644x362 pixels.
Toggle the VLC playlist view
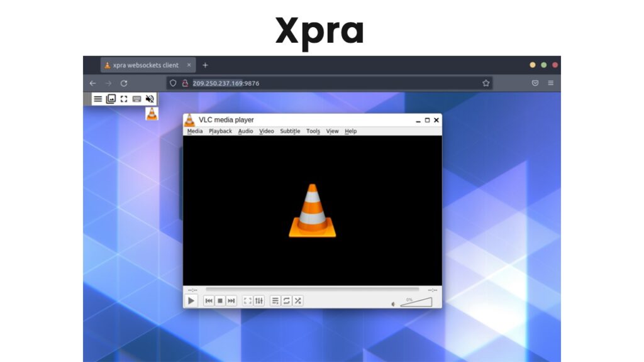pos(275,301)
